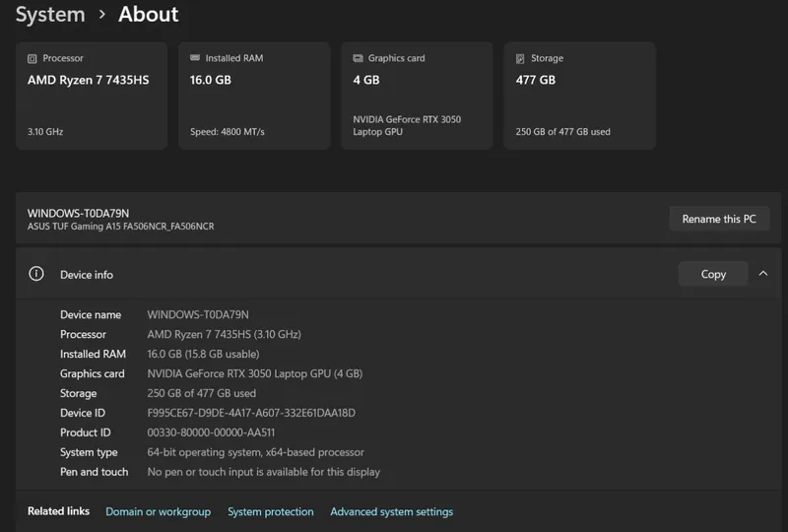Select No pen or touch input value
The width and height of the screenshot is (788, 532).
263,472
